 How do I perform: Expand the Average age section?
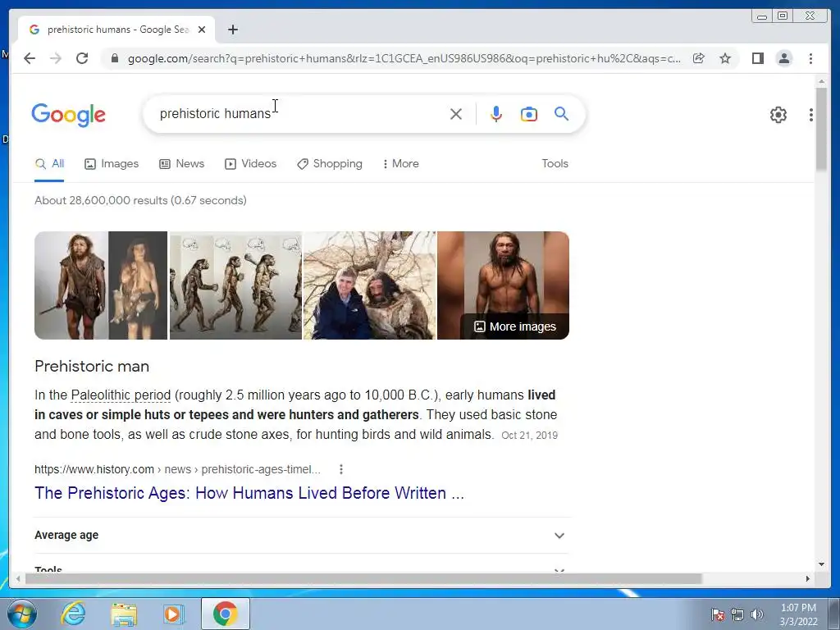pos(302,535)
